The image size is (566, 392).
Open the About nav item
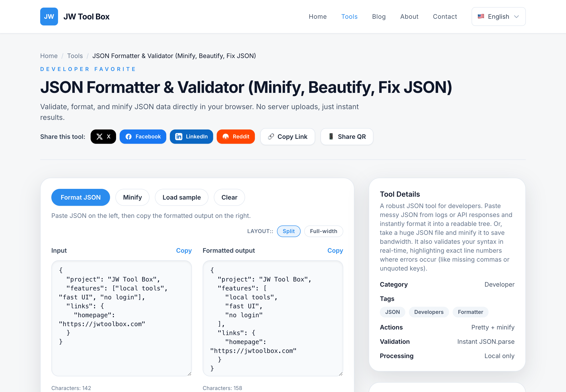tap(409, 17)
